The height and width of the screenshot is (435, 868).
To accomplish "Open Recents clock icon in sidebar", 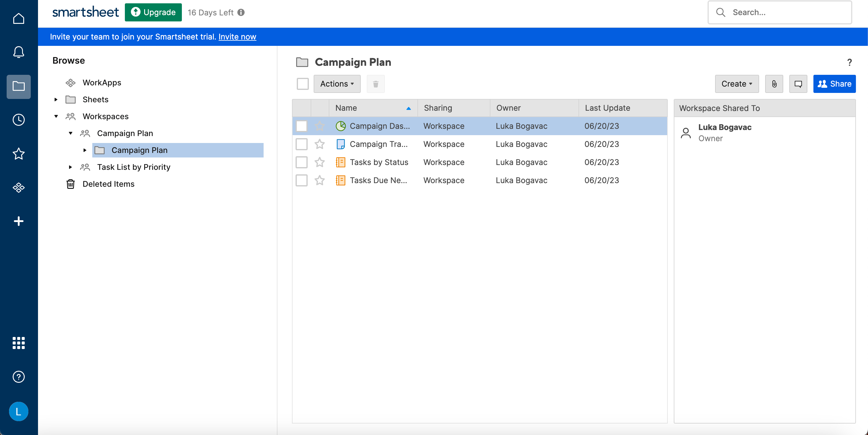I will click(x=18, y=120).
